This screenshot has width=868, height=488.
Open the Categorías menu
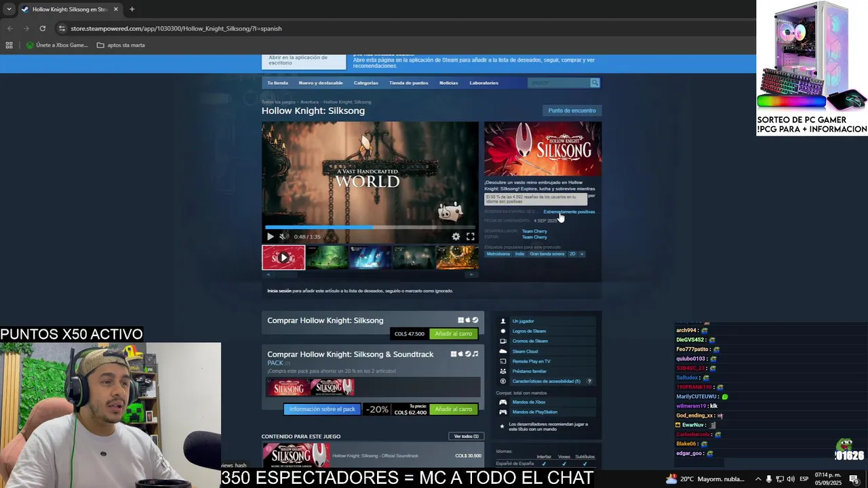click(x=366, y=83)
